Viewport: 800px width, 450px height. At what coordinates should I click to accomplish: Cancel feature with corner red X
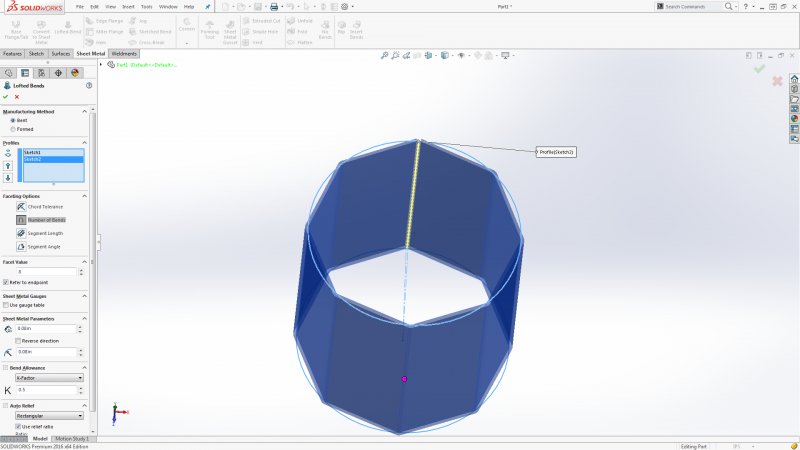[x=777, y=81]
